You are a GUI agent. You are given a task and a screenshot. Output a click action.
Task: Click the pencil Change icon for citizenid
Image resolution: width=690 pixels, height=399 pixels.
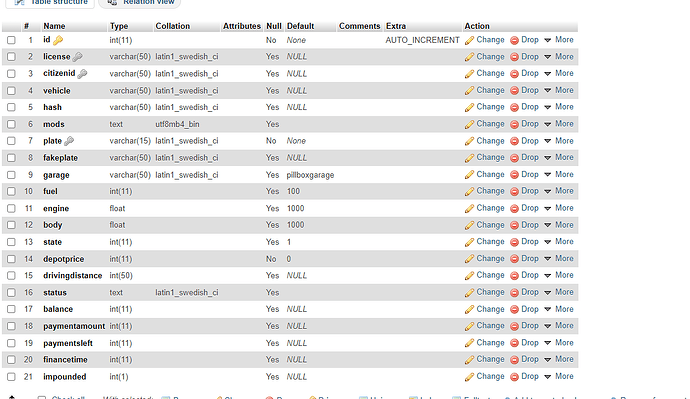pyautogui.click(x=469, y=74)
